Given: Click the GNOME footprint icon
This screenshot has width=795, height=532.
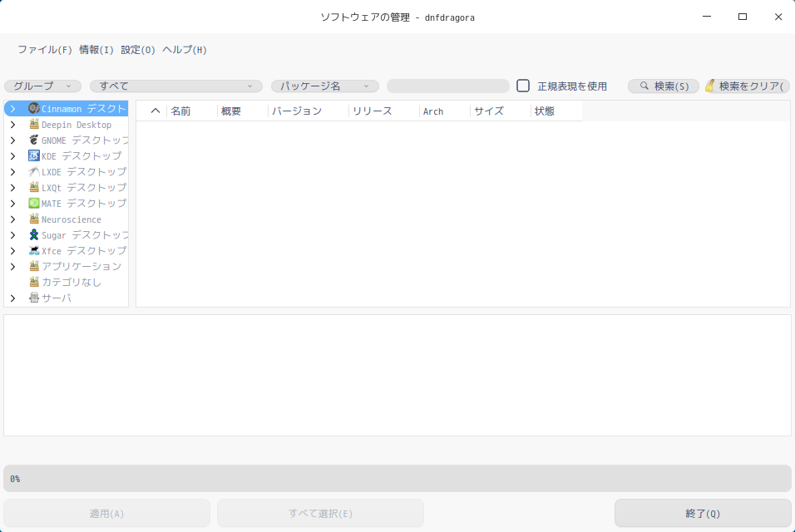Looking at the screenshot, I should 34,140.
